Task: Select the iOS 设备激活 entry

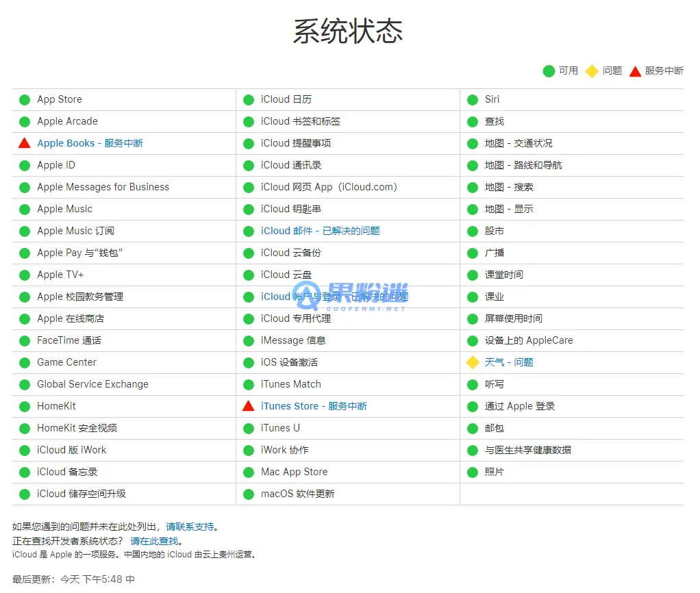Action: pyautogui.click(x=289, y=362)
